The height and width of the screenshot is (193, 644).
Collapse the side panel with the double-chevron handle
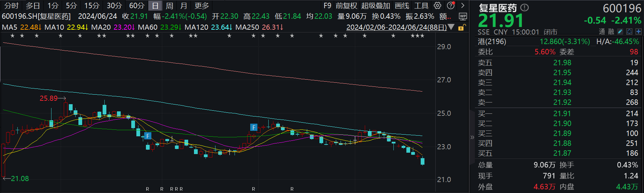(472, 137)
